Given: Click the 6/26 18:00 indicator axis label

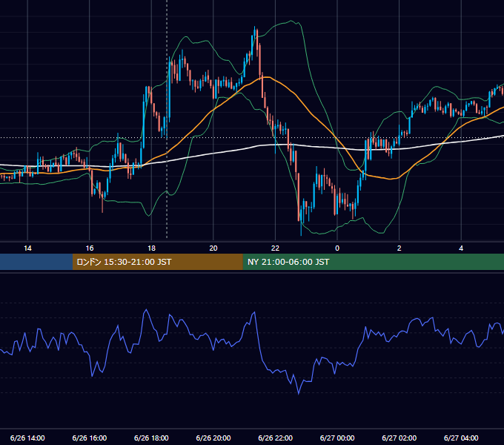Looking at the screenshot, I should click(151, 438).
